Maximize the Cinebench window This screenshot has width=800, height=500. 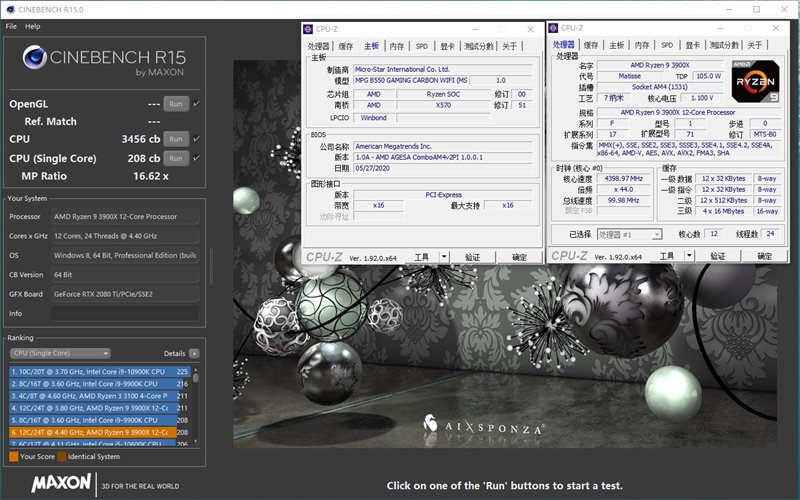point(757,9)
